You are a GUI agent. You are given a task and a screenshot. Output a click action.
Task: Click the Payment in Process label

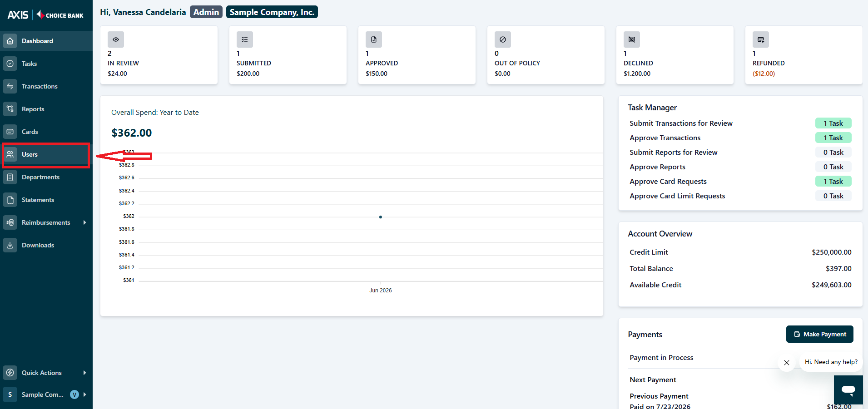pos(661,358)
